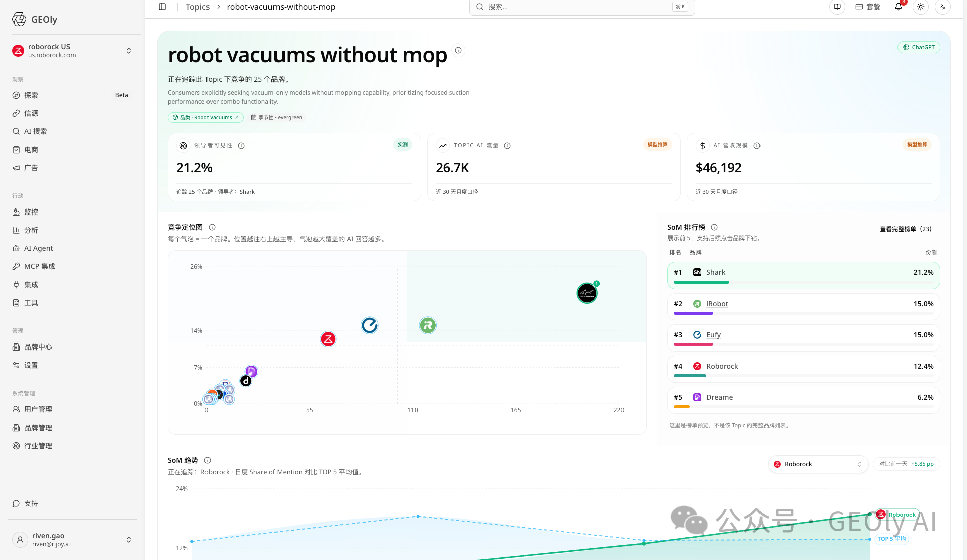Select #3 Eufy leaderboard row

pyautogui.click(x=803, y=338)
